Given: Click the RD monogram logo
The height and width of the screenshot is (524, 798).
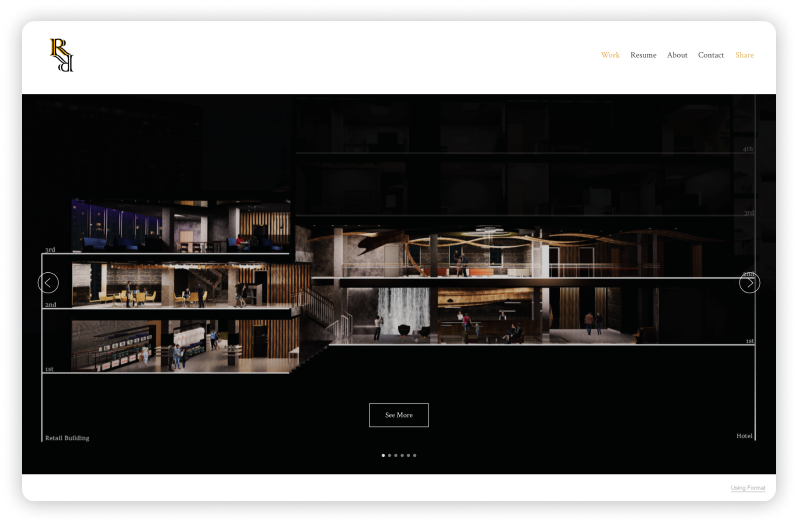Looking at the screenshot, I should tap(62, 55).
